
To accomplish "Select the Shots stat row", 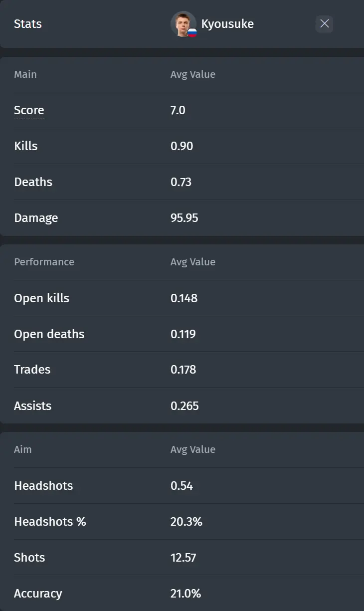I will point(182,557).
